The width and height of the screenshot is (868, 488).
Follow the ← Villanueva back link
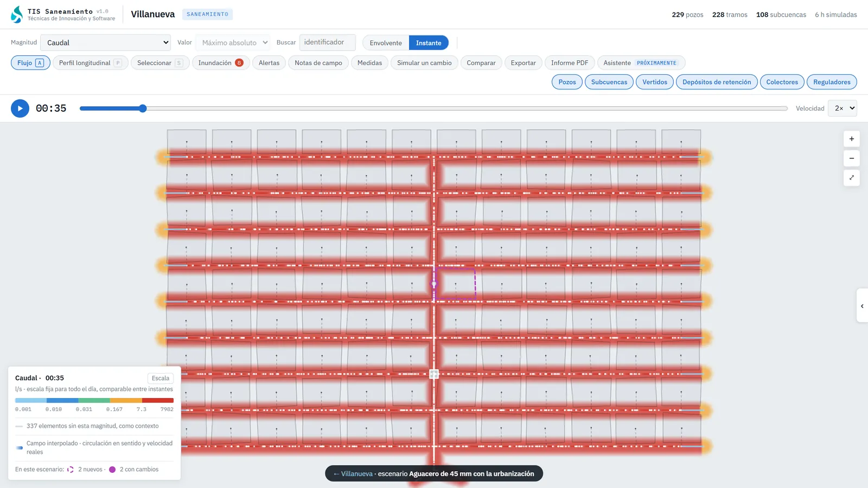pyautogui.click(x=353, y=474)
